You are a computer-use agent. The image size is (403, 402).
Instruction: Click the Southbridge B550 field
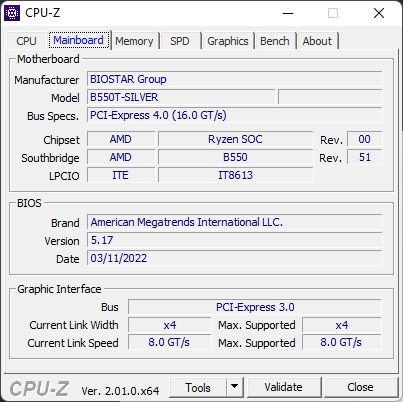point(235,157)
